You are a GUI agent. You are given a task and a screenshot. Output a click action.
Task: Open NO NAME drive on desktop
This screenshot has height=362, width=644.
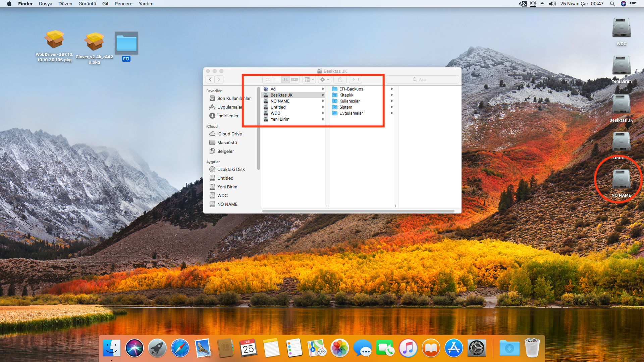point(621,179)
